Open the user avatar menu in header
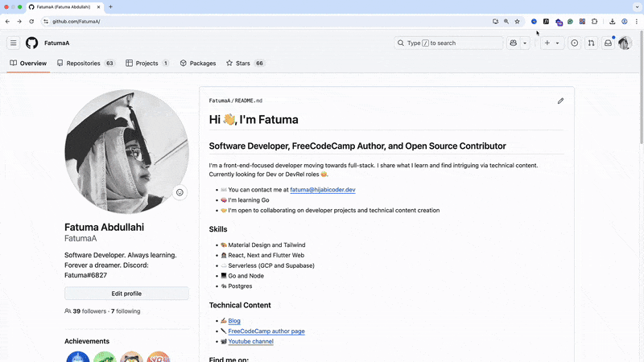This screenshot has height=362, width=644. 625,43
